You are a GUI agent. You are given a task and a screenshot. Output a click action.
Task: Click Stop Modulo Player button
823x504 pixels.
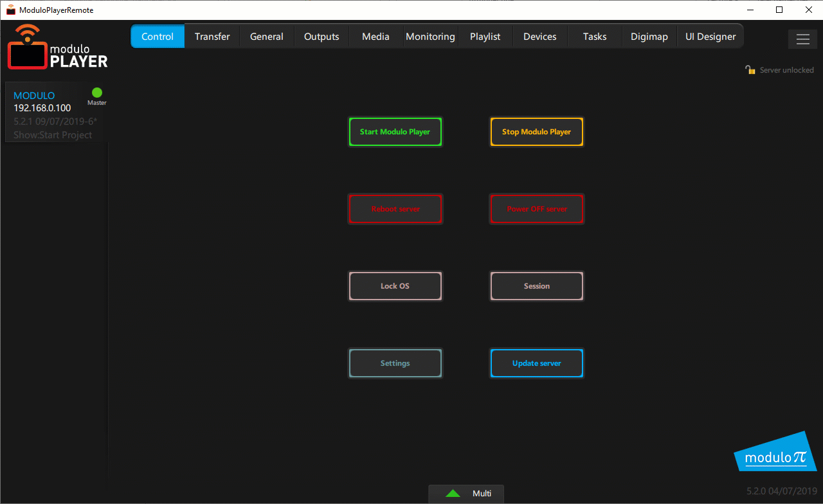coord(537,132)
